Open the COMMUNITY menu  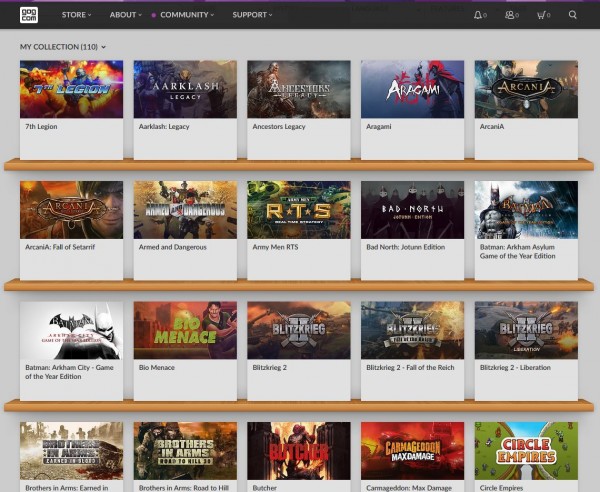point(187,15)
